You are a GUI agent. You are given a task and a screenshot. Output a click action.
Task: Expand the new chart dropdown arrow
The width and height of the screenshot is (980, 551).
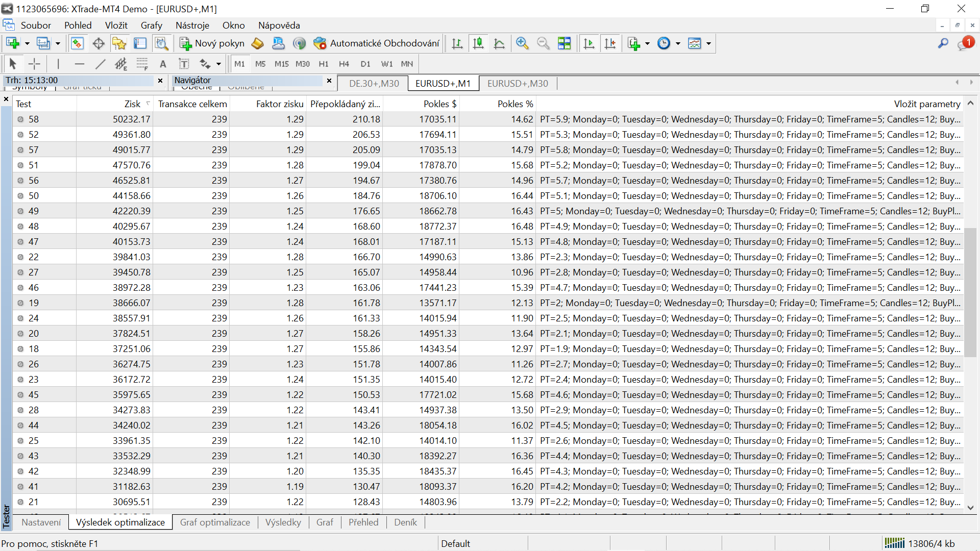27,43
